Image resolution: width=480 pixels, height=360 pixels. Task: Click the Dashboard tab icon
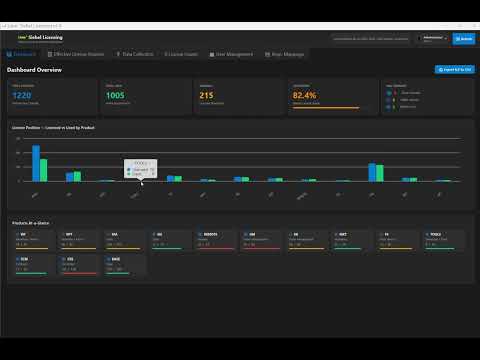pyautogui.click(x=9, y=54)
